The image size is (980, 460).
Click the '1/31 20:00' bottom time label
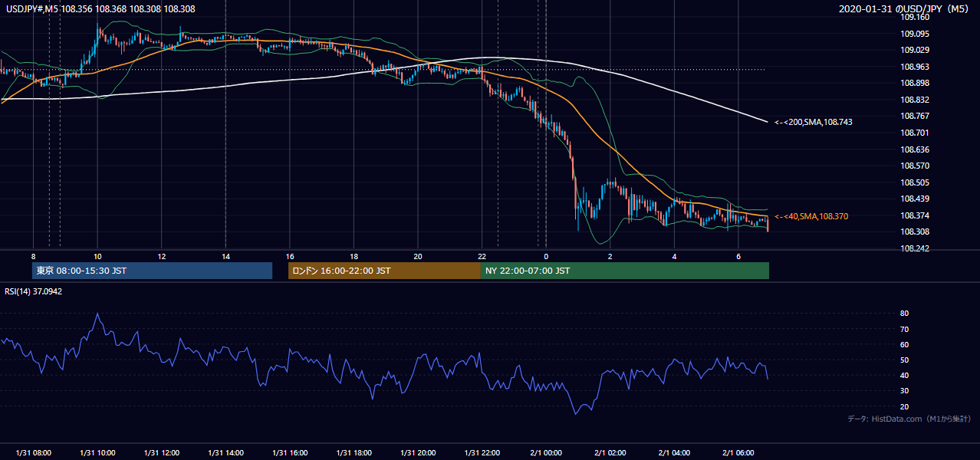417,453
